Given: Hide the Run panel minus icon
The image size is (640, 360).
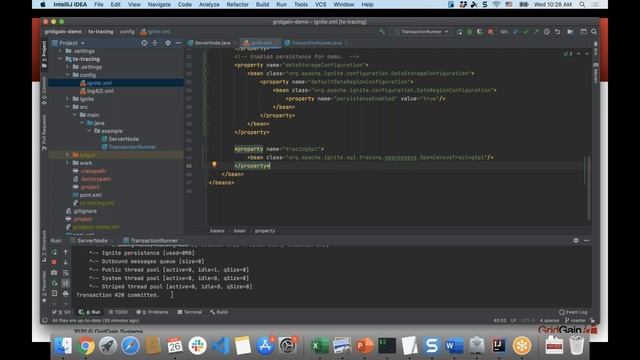Looking at the screenshot, I should tap(587, 241).
